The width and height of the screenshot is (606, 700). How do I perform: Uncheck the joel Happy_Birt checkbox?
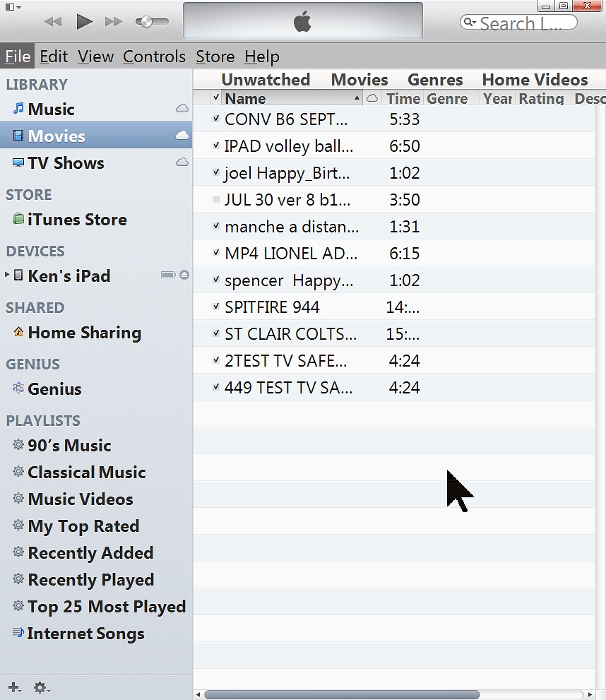[x=216, y=172]
